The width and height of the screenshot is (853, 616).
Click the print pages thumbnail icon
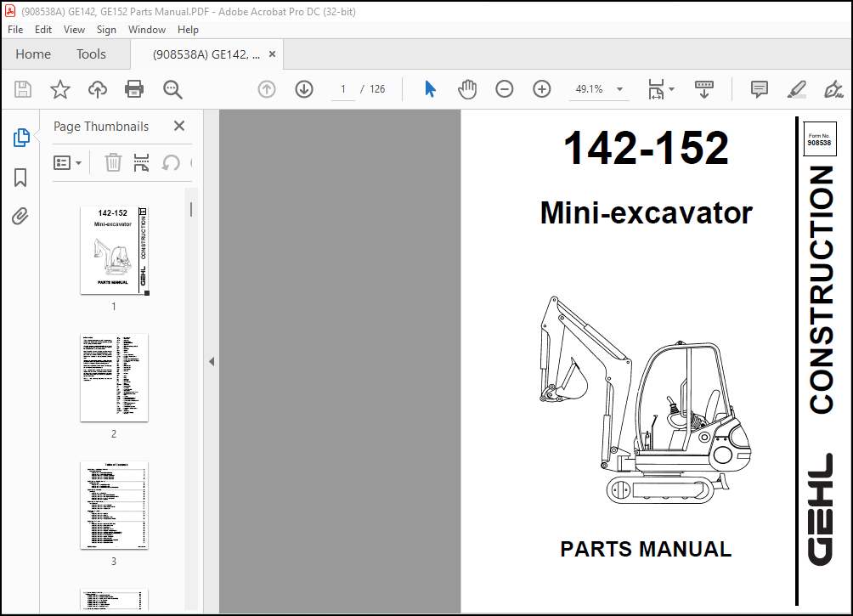(141, 162)
